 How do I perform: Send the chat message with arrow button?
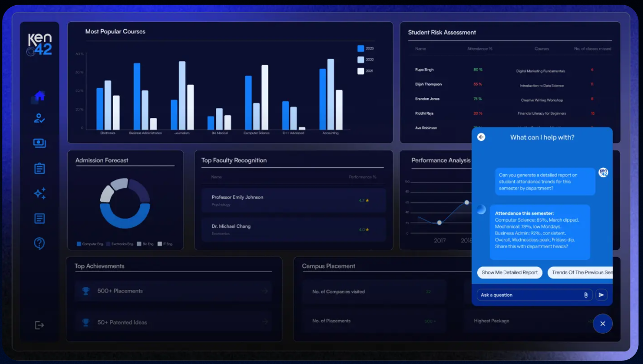click(x=601, y=295)
